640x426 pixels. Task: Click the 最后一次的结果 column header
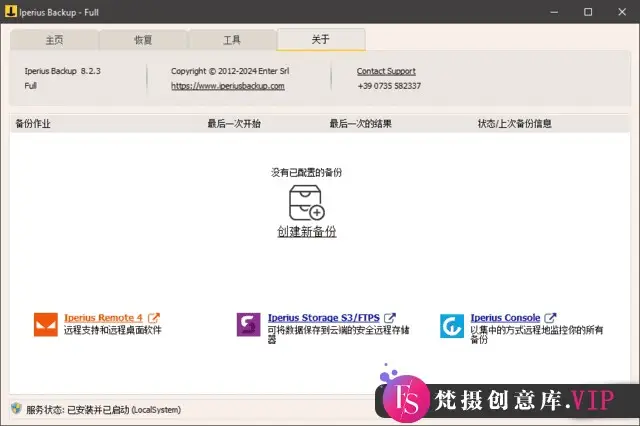click(360, 124)
